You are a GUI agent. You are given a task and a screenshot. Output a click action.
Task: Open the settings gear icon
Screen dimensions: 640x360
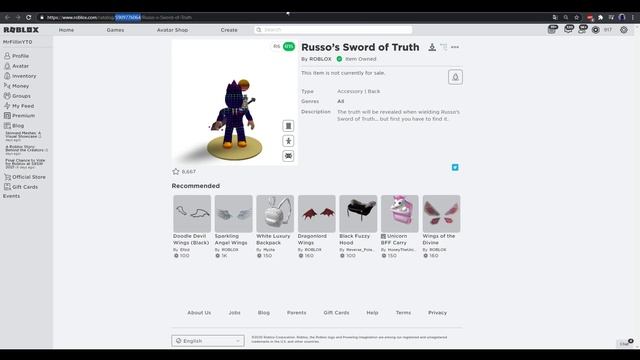[624, 30]
